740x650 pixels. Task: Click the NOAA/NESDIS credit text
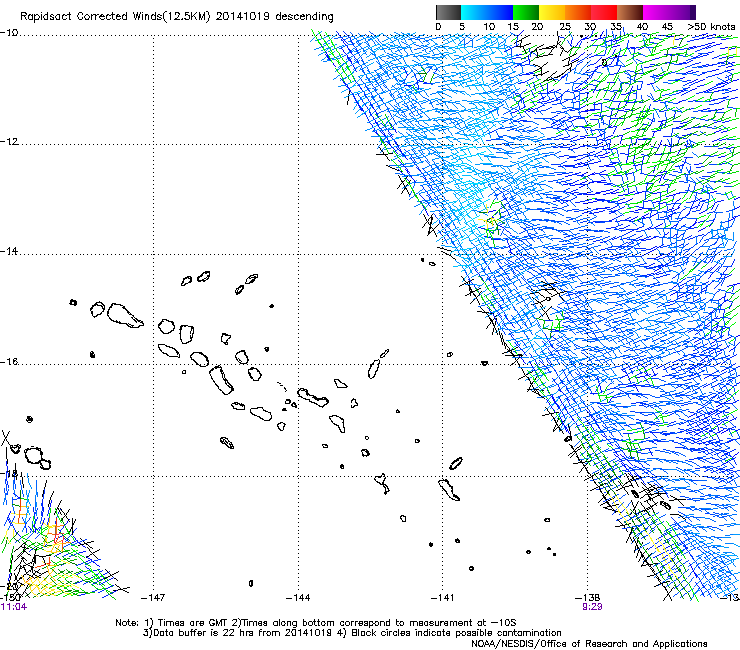pos(589,643)
